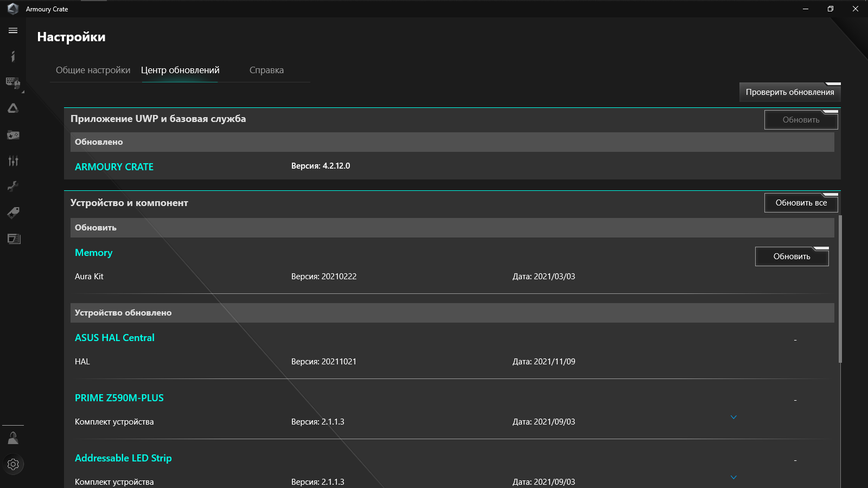Screen dimensions: 868x488
Task: Click Версия: 20210222 for Aura Kit
Action: (x=324, y=277)
